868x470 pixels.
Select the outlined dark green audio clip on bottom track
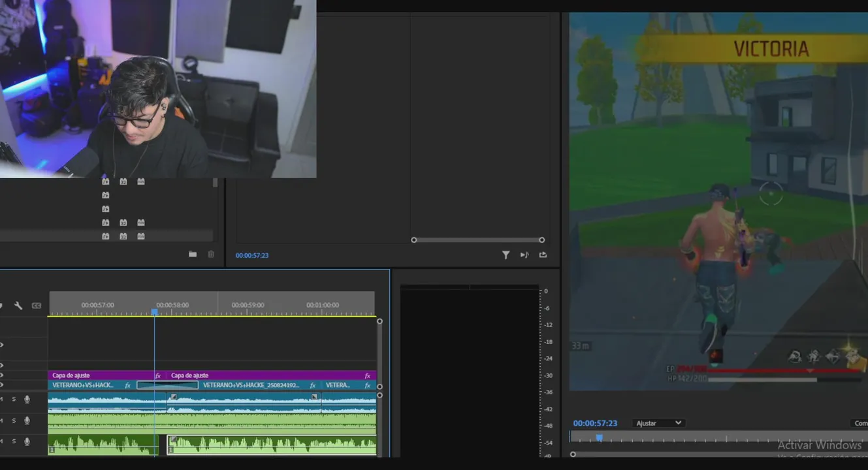pyautogui.click(x=272, y=445)
